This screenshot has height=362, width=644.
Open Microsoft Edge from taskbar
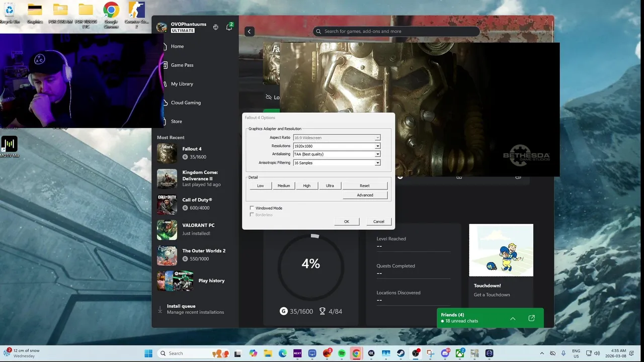[x=282, y=353]
